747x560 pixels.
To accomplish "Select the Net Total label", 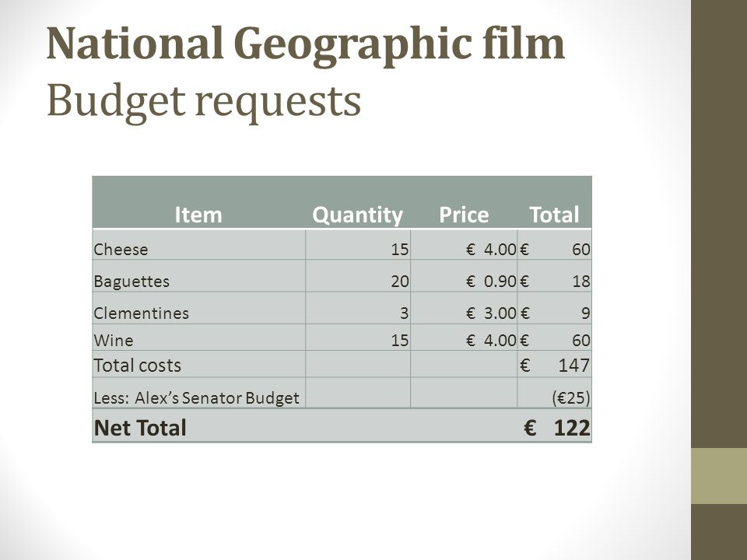I will 140,428.
